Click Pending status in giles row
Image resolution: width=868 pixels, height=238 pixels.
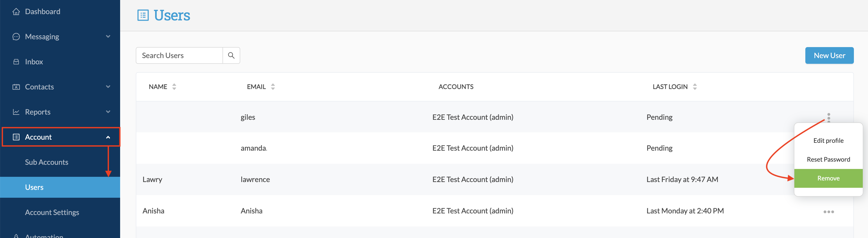[659, 117]
